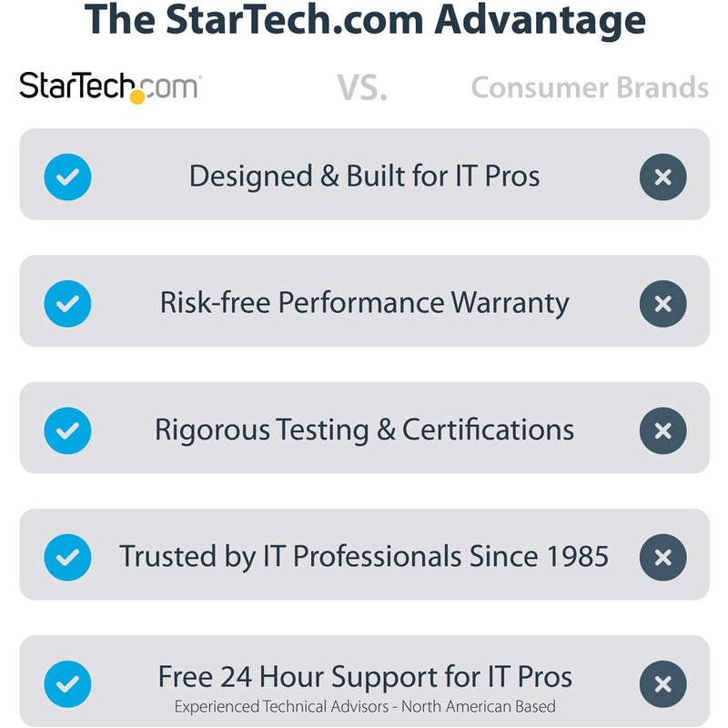Click X icon in Risk-free Performance Warranty row
The image size is (728, 728).
662,303
